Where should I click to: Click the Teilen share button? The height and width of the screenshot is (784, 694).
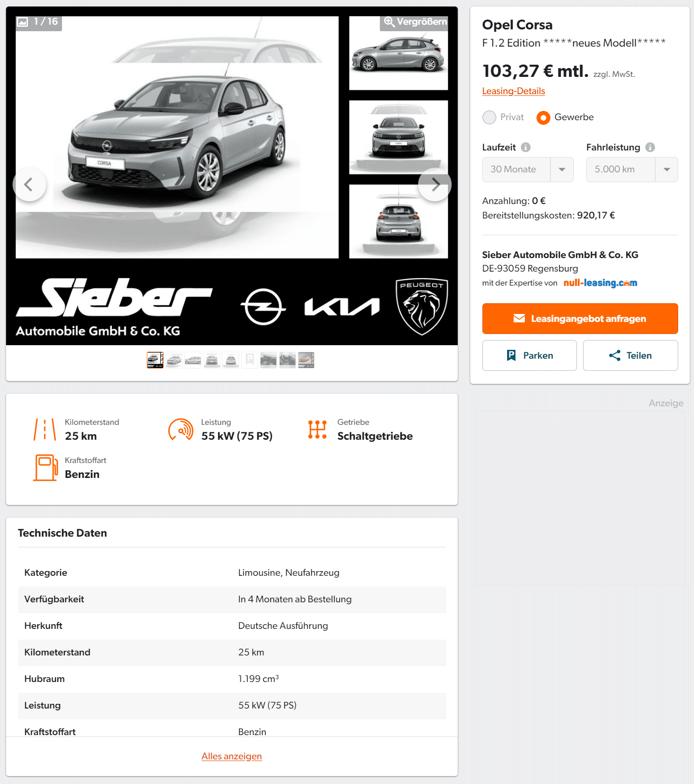coord(630,355)
